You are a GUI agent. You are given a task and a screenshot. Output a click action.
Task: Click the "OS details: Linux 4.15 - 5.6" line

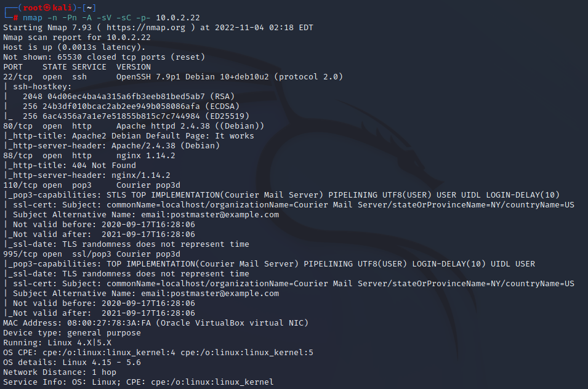click(72, 363)
